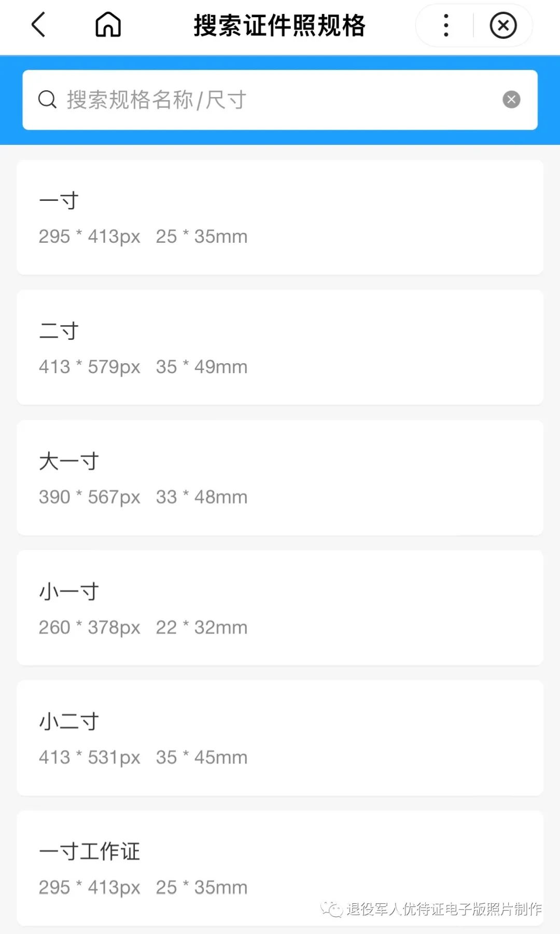This screenshot has width=560, height=934.
Task: Select the 小一寸 size entry
Action: (x=280, y=608)
